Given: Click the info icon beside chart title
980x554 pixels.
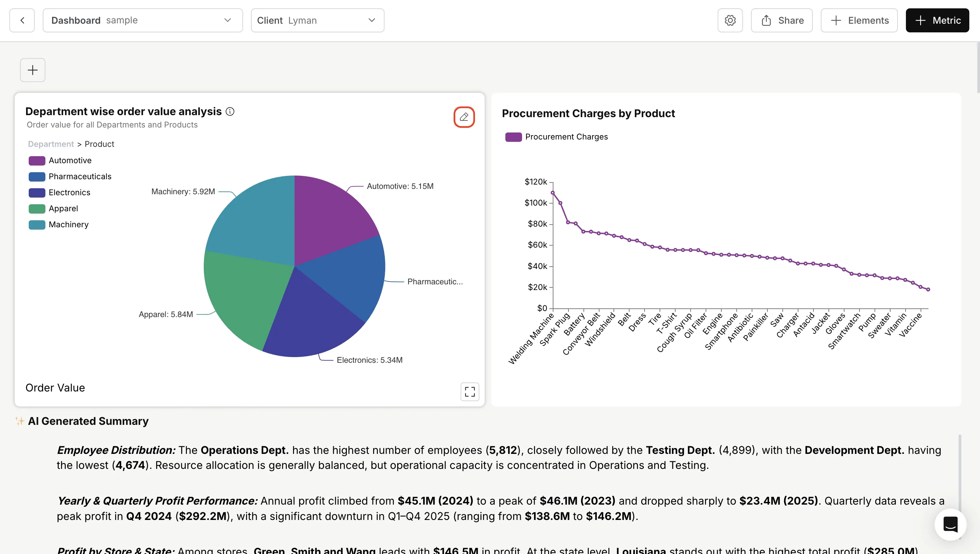Looking at the screenshot, I should coord(230,111).
